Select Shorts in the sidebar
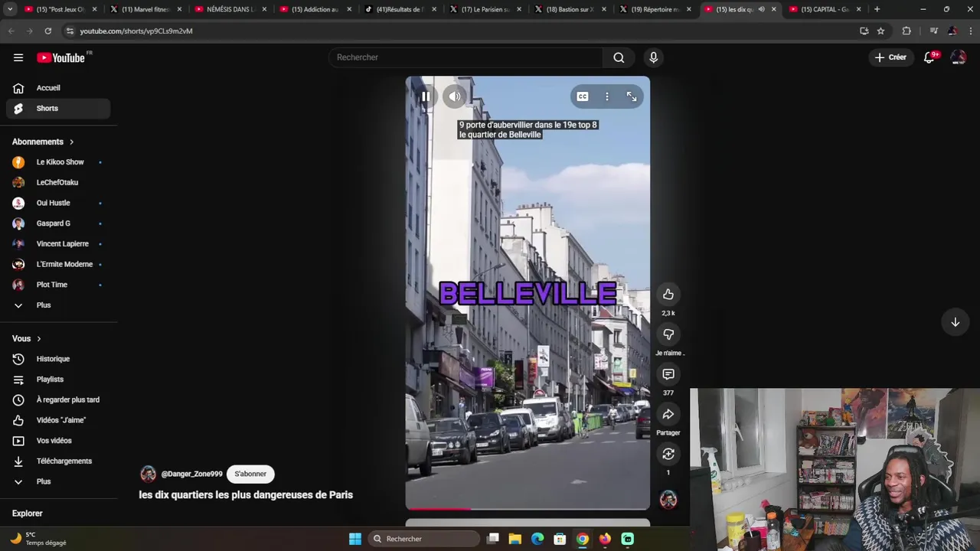Viewport: 980px width, 551px height. (58, 109)
